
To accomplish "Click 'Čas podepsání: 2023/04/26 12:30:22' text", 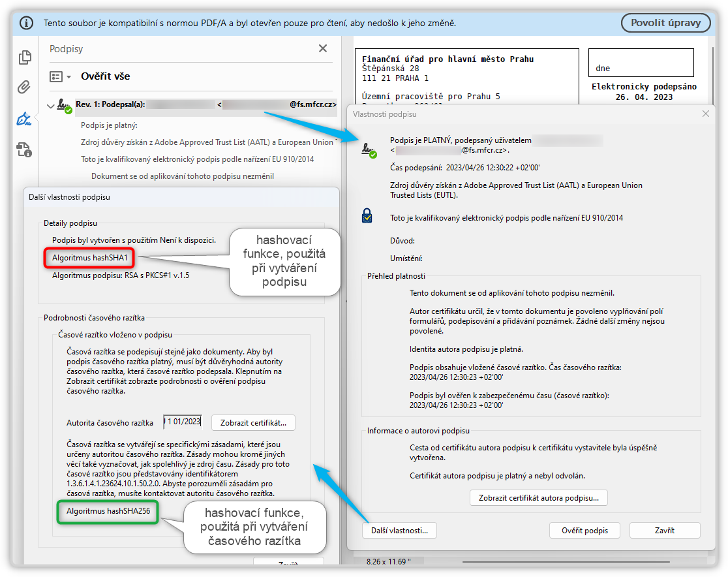I will pyautogui.click(x=464, y=168).
